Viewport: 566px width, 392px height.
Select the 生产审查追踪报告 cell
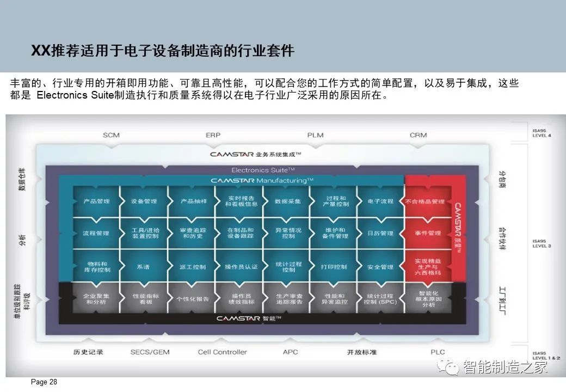287,299
